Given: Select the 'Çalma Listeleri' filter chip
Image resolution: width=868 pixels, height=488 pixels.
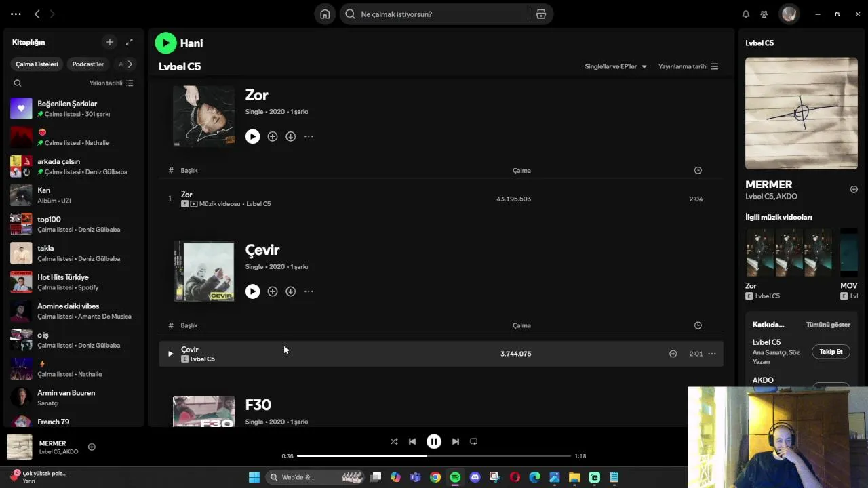Looking at the screenshot, I should [37, 64].
